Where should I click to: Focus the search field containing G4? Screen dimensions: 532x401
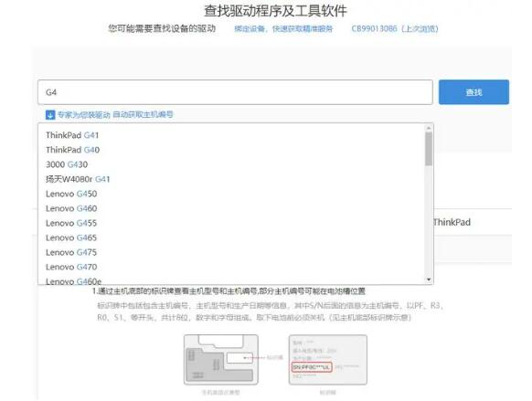[235, 92]
